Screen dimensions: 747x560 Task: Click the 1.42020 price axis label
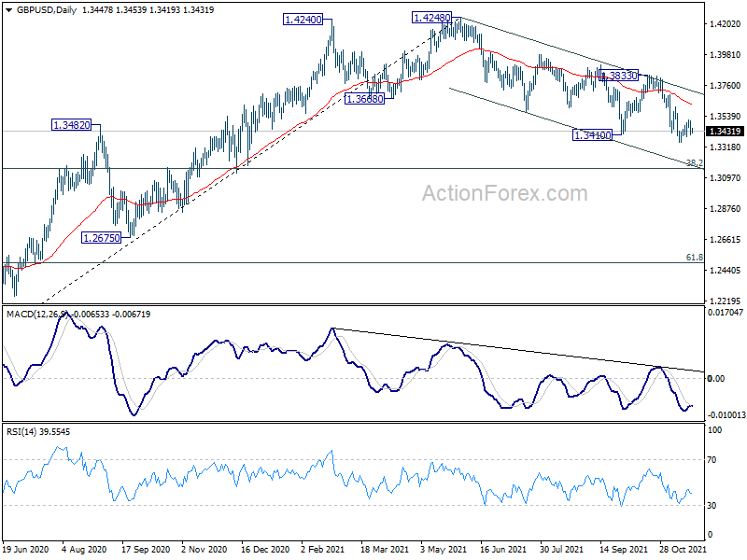[x=726, y=24]
